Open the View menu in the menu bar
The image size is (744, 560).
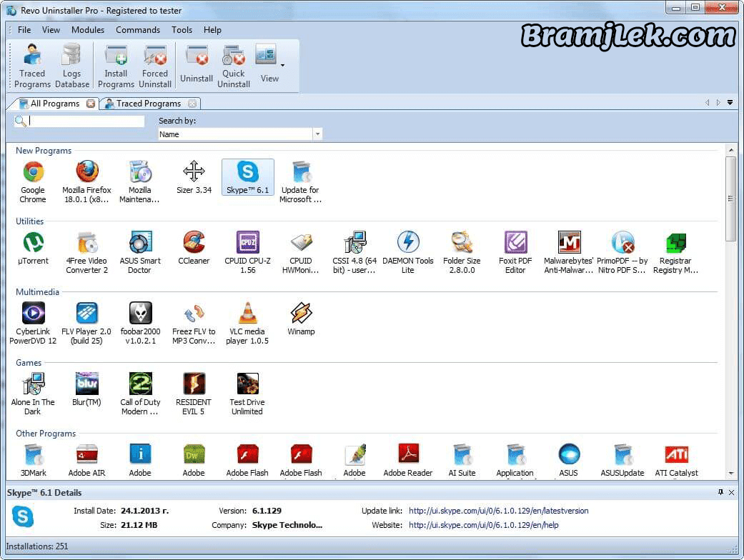click(51, 30)
